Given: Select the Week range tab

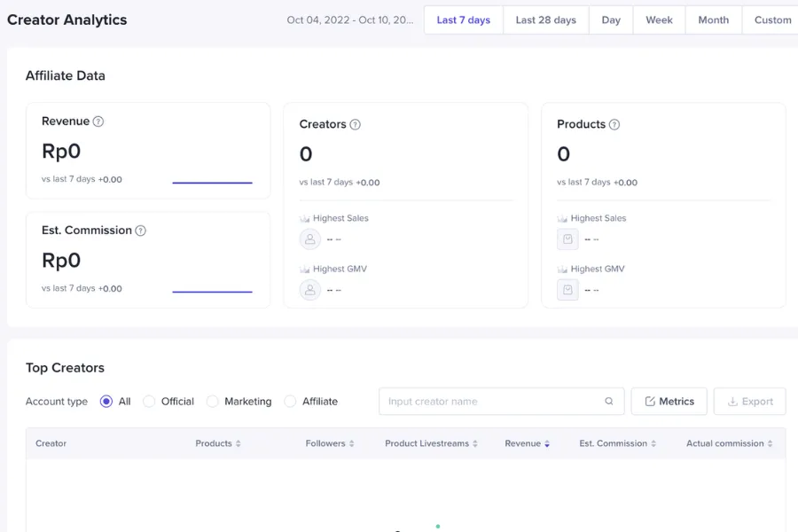Looking at the screenshot, I should point(659,20).
